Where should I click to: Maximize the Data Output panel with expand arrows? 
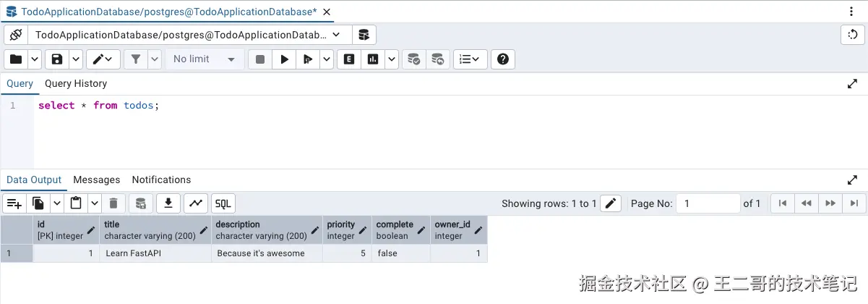click(x=852, y=180)
